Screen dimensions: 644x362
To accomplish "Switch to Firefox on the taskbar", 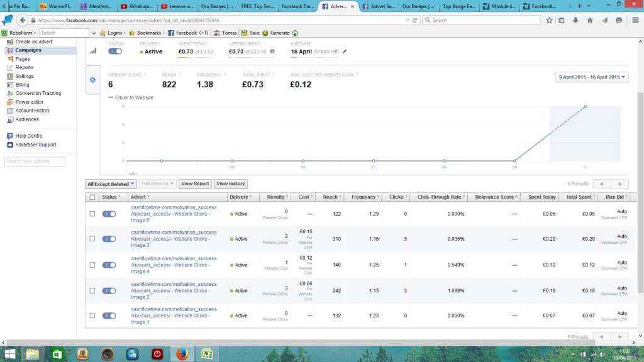I will tap(182, 354).
